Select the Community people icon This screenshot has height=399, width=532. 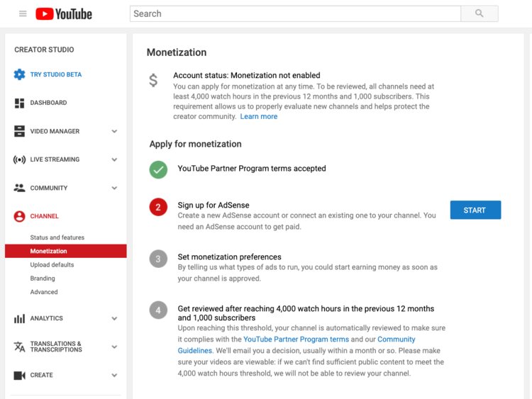pyautogui.click(x=19, y=188)
